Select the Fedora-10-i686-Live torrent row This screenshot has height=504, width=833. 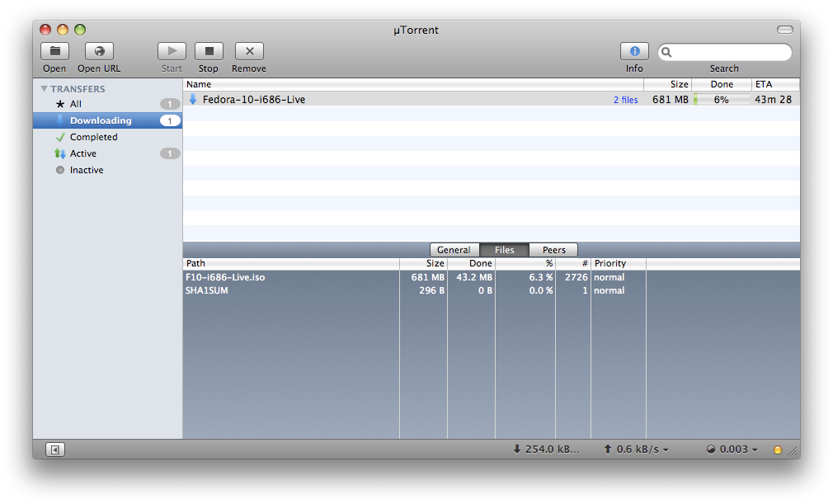(492, 99)
